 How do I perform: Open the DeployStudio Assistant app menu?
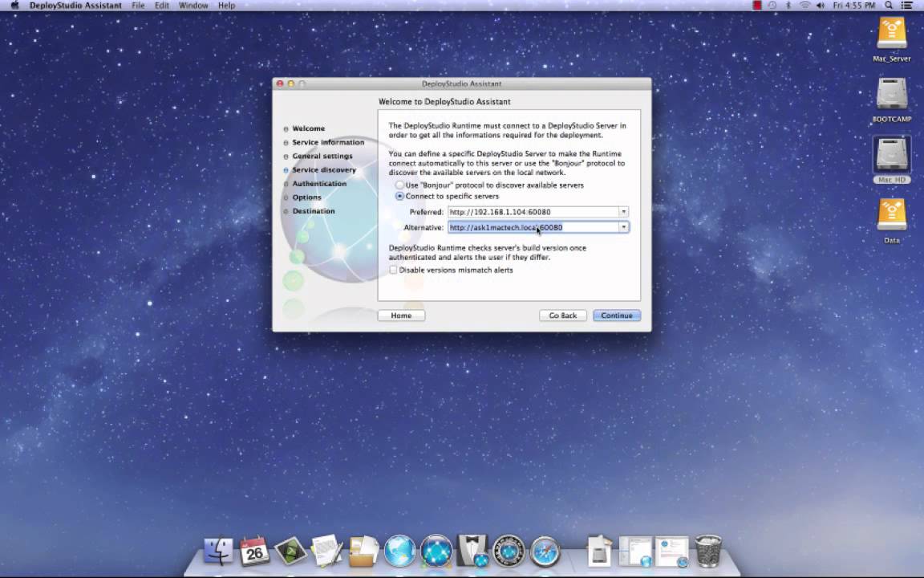pos(75,6)
